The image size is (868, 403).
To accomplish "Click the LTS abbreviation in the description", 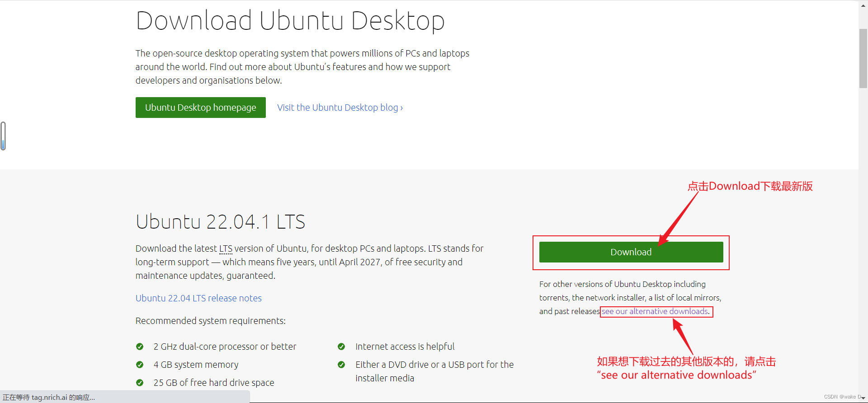I will pyautogui.click(x=226, y=248).
